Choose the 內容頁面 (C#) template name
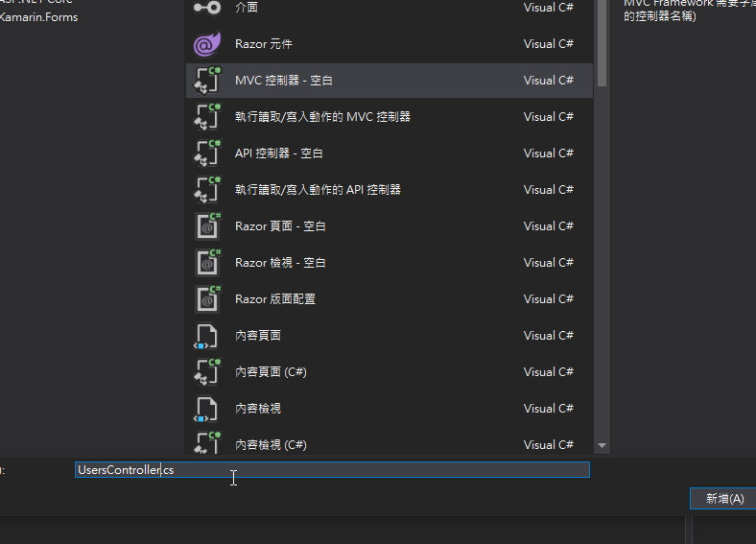The width and height of the screenshot is (756, 544). point(271,372)
